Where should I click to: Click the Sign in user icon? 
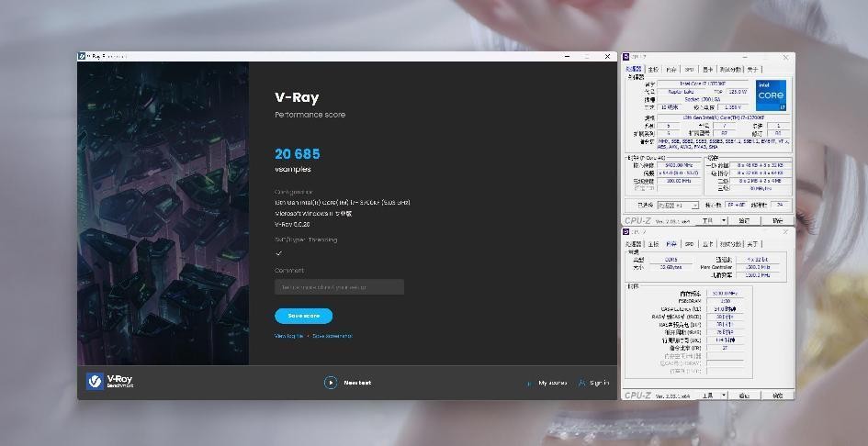(581, 383)
